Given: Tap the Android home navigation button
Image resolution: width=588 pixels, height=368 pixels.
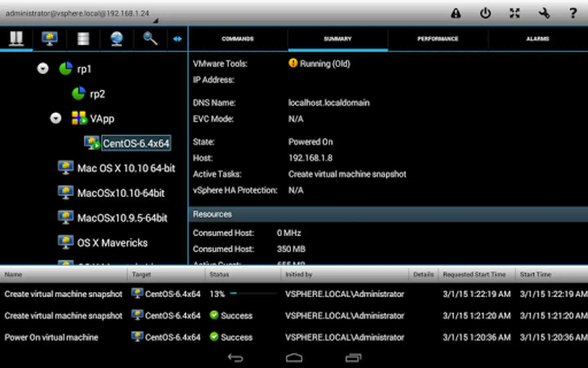Looking at the screenshot, I should coord(294,358).
